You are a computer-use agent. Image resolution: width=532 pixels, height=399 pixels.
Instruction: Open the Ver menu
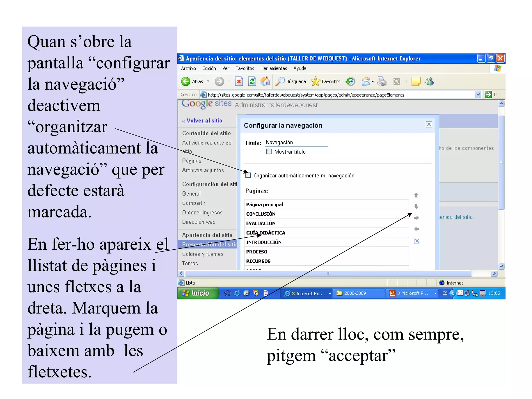[x=225, y=68]
